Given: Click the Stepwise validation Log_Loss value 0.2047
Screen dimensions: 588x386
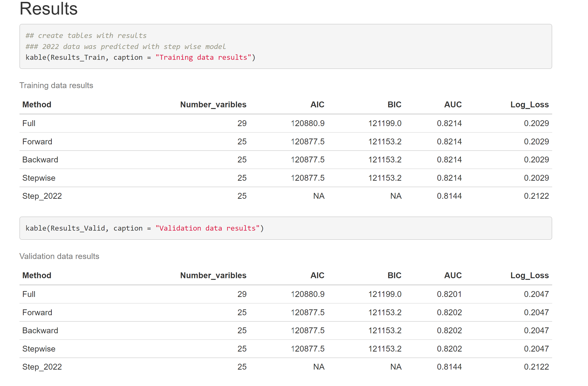Looking at the screenshot, I should tap(537, 349).
